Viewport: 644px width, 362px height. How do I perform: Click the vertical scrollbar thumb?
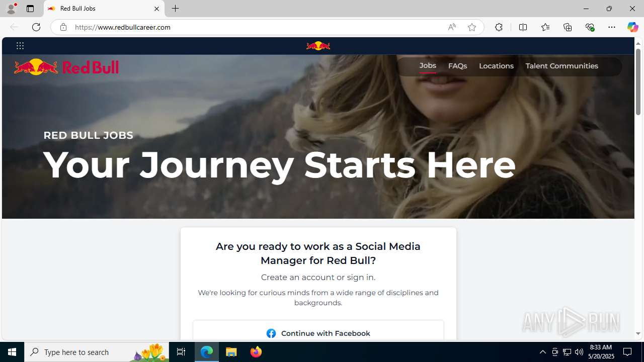pos(638,82)
